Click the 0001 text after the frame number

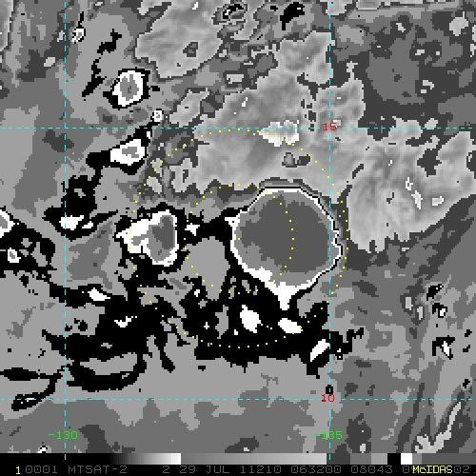tap(41, 469)
